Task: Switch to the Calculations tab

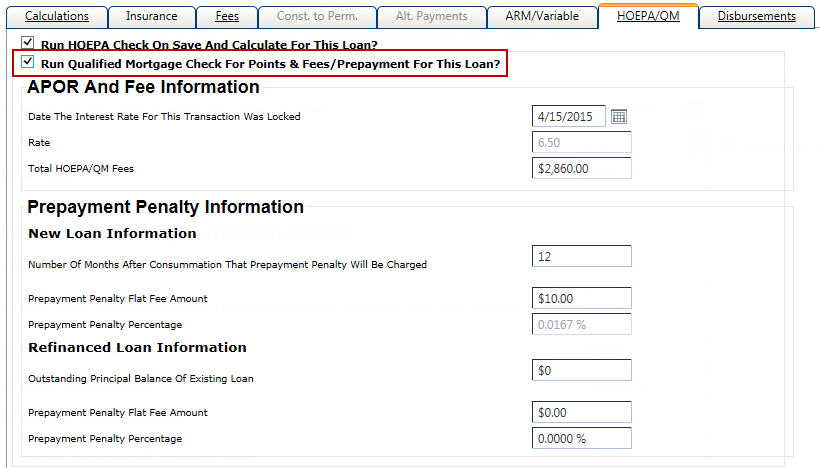Action: point(56,16)
